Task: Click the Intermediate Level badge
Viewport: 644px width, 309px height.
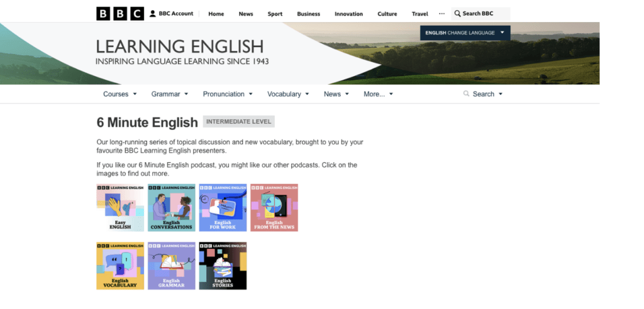Action: (x=238, y=121)
